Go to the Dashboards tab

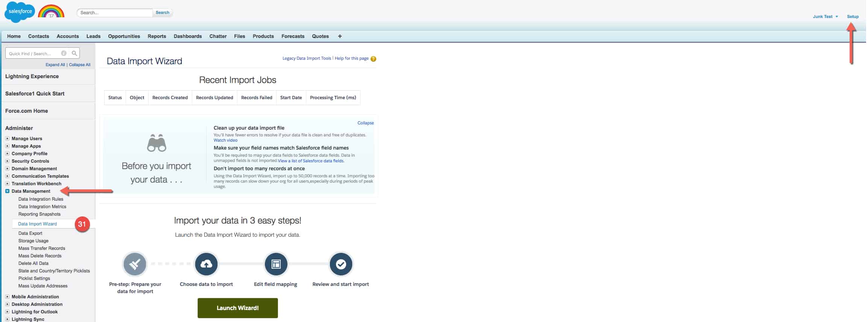click(188, 36)
